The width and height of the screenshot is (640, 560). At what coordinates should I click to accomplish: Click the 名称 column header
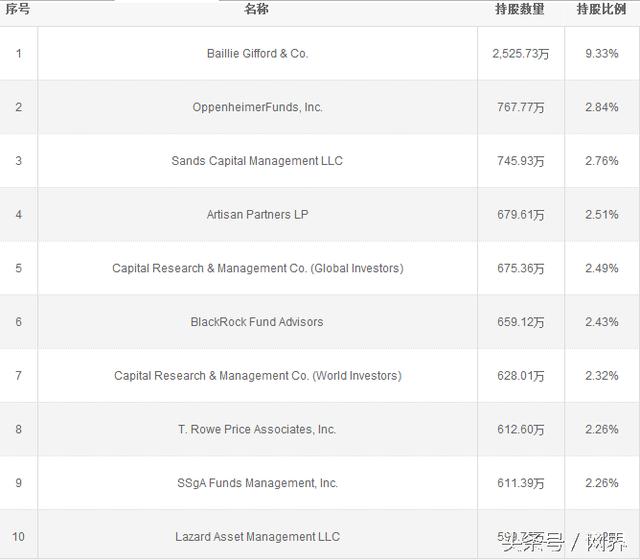(x=257, y=9)
